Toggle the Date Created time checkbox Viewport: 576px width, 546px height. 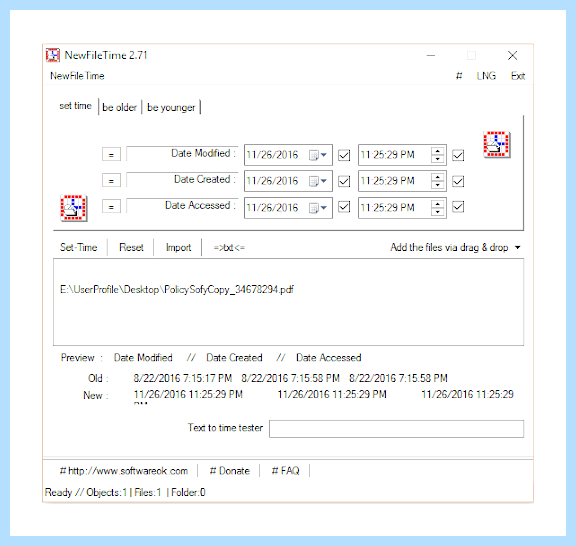coord(458,181)
